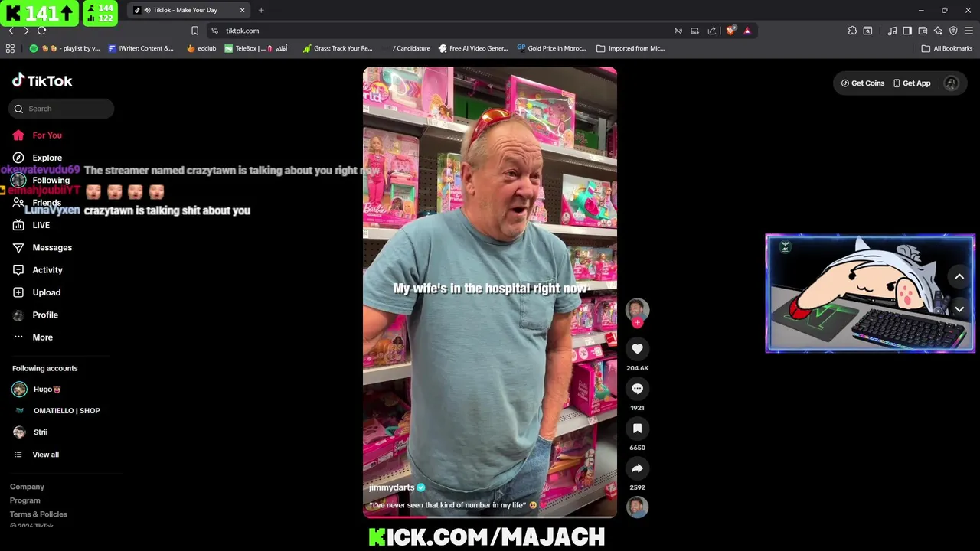This screenshot has width=980, height=551.
Task: Click the Upload plus-square icon
Action: [x=18, y=292]
